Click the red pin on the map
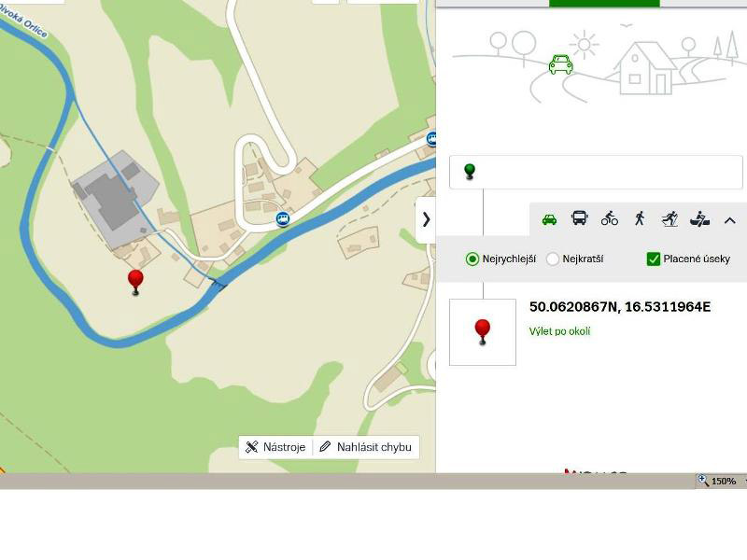 (135, 279)
